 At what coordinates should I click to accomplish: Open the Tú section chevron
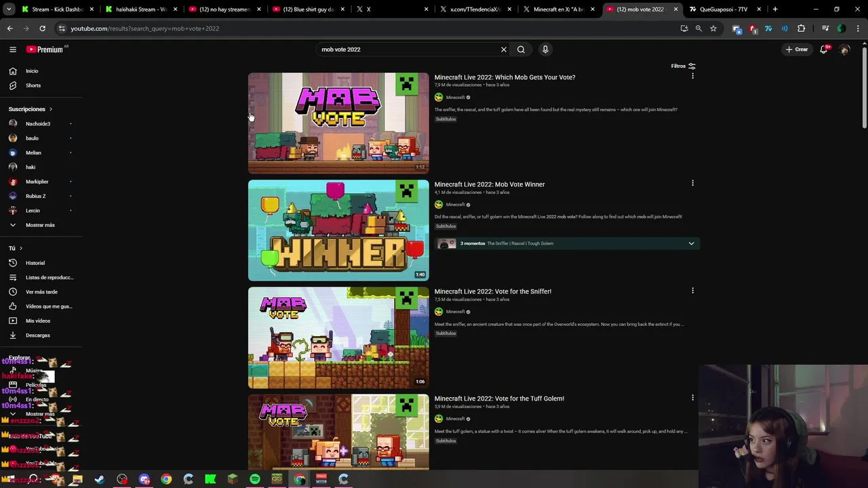tap(21, 249)
